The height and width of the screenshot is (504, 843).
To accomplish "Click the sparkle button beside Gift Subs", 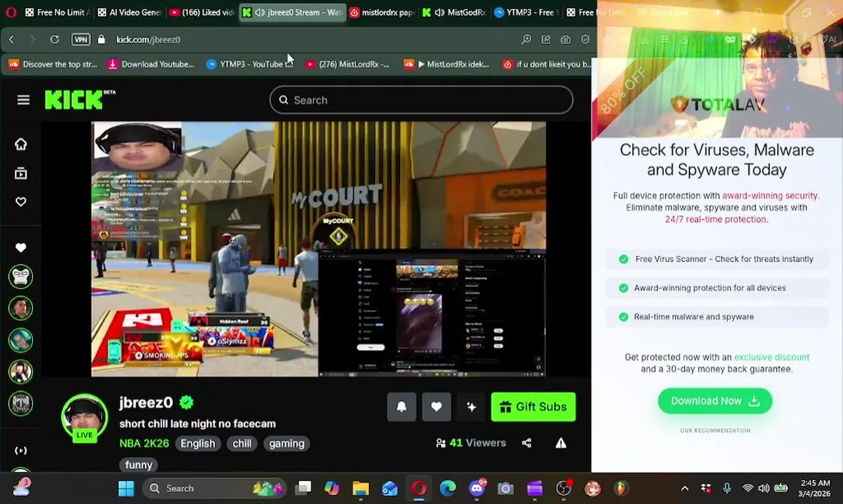I will [x=471, y=407].
